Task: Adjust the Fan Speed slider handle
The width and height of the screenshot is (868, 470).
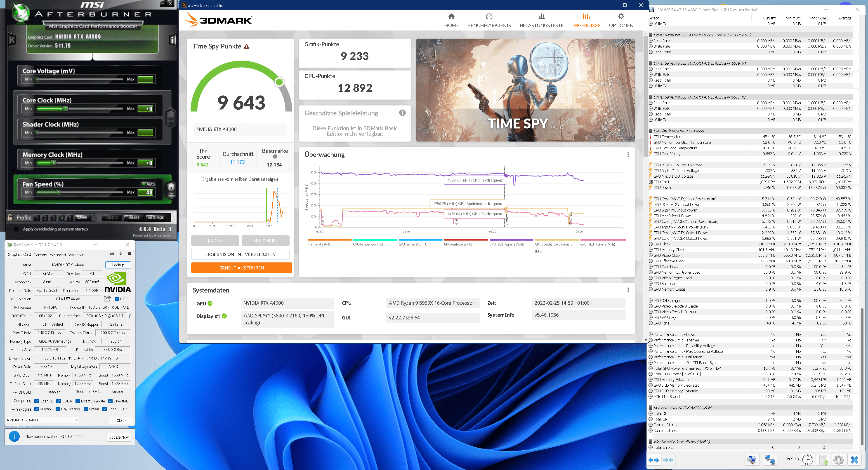Action: 59,192
